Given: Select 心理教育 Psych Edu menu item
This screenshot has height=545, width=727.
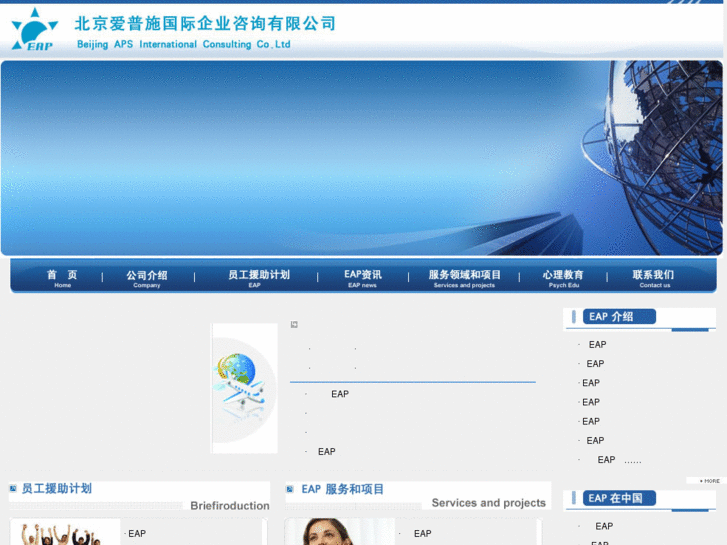Looking at the screenshot, I should pyautogui.click(x=563, y=278).
